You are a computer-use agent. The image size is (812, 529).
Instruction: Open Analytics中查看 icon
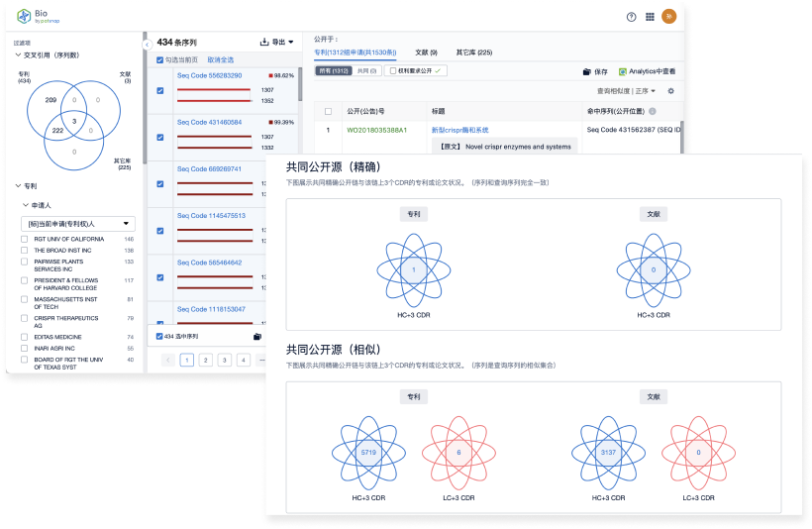pyautogui.click(x=622, y=71)
